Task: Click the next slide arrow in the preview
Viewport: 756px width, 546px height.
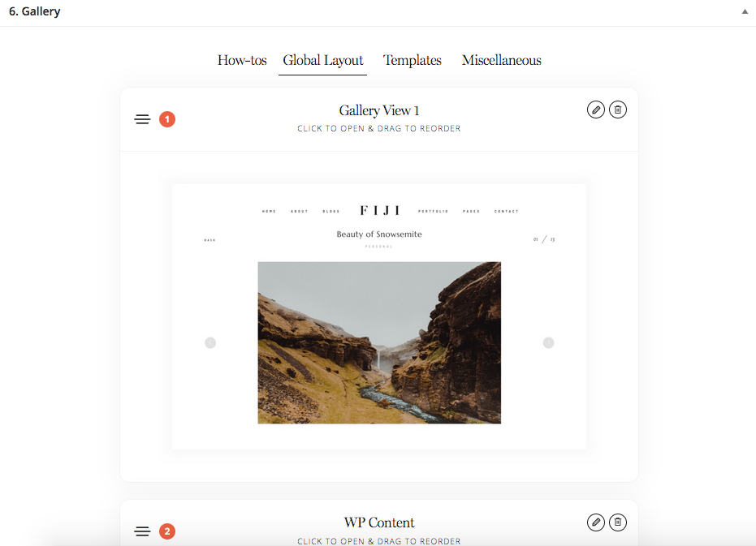Action: [549, 342]
